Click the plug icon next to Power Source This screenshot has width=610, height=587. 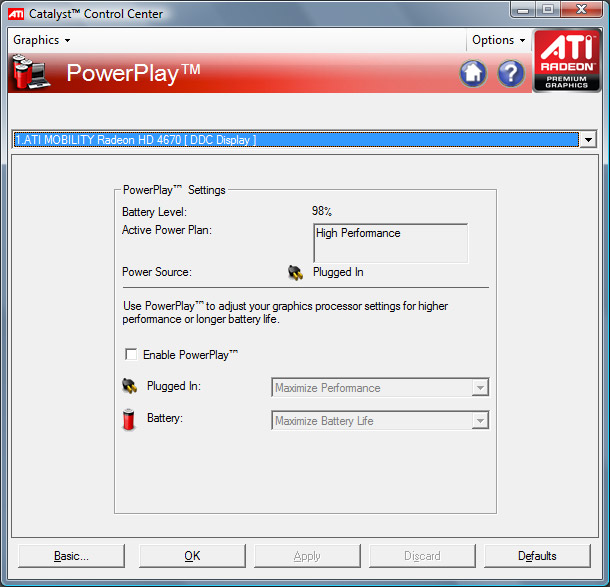coord(295,272)
